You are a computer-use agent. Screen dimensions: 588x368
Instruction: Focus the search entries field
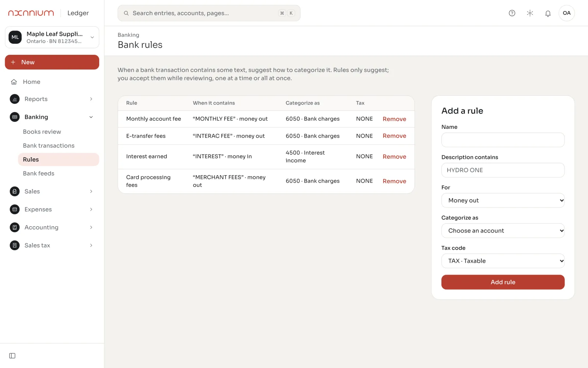pos(209,13)
